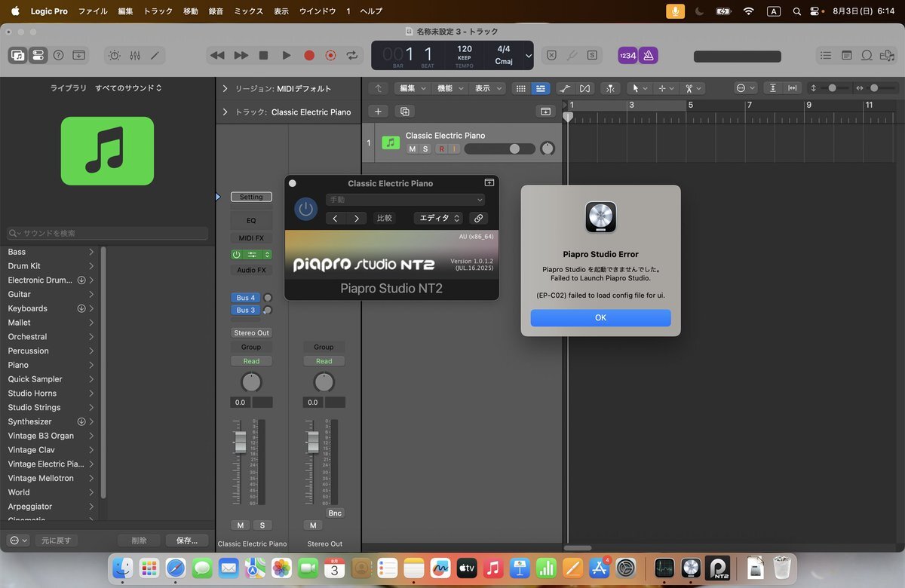The width and height of the screenshot is (905, 588).
Task: Open the LCD display mode dropdown arrow
Action: click(x=529, y=56)
